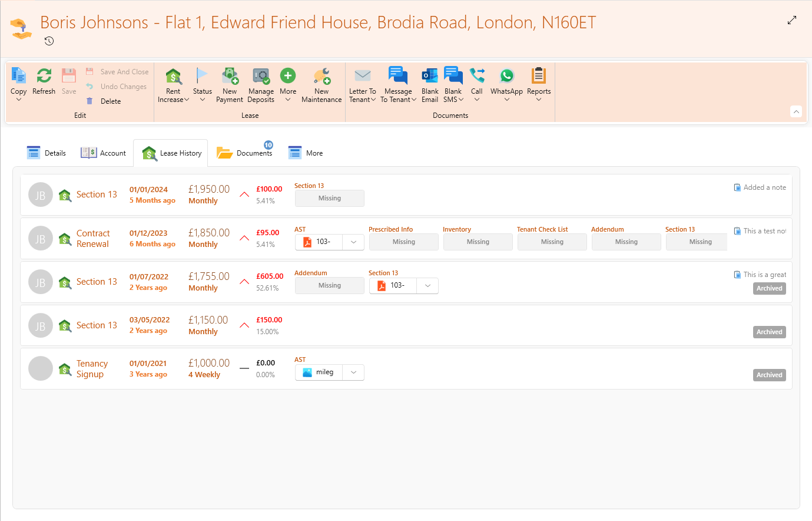The width and height of the screenshot is (812, 521).
Task: Click the lease icon beside Contract Renewal
Action: (x=65, y=239)
